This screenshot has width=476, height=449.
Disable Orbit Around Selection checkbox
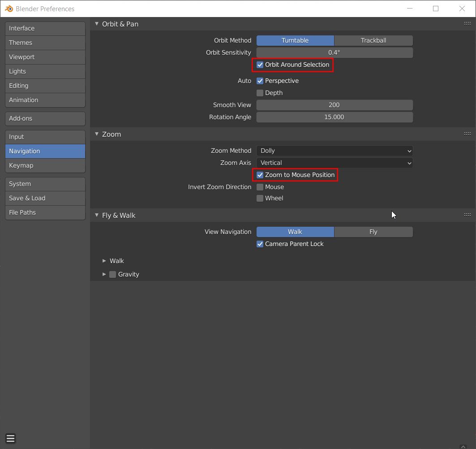click(x=260, y=65)
